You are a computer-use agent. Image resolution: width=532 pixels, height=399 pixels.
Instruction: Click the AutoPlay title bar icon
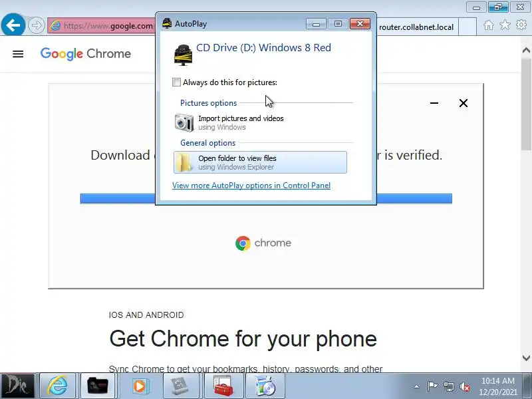click(167, 23)
